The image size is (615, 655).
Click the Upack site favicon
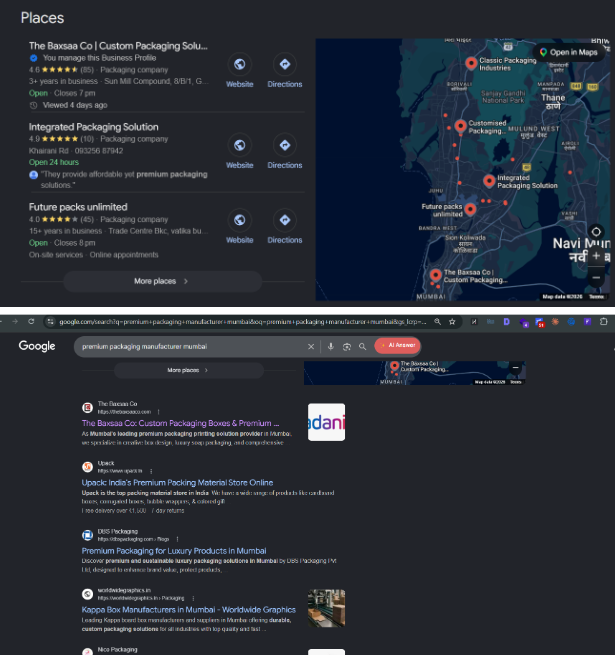[87, 467]
